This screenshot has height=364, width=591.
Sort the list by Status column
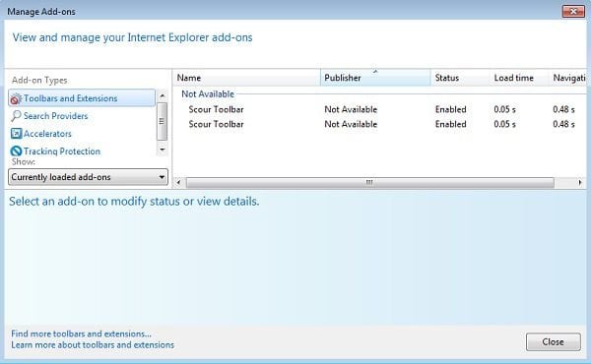(460, 78)
